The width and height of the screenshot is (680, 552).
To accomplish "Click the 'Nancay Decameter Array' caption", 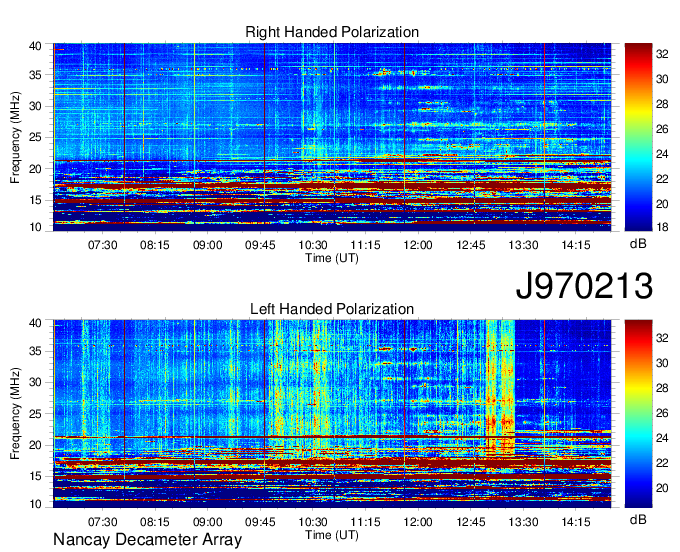I will coord(147,540).
